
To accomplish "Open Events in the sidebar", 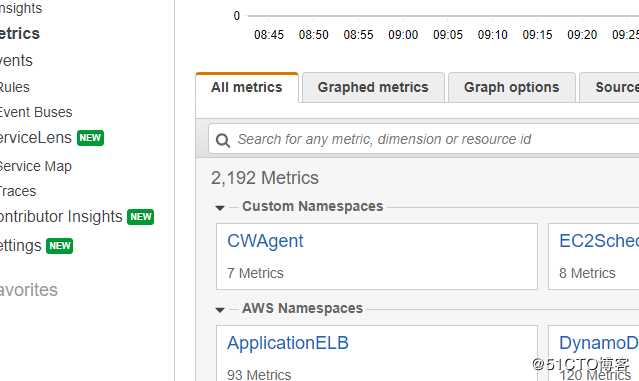I will [16, 61].
